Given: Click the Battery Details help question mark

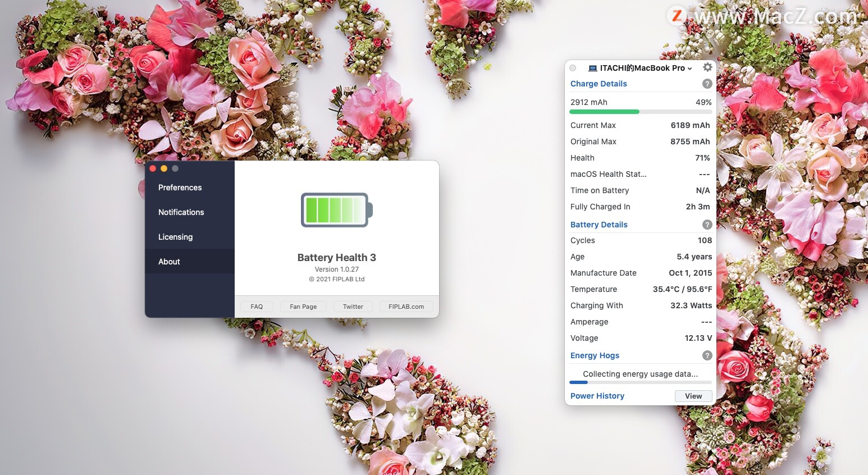Looking at the screenshot, I should [x=707, y=225].
